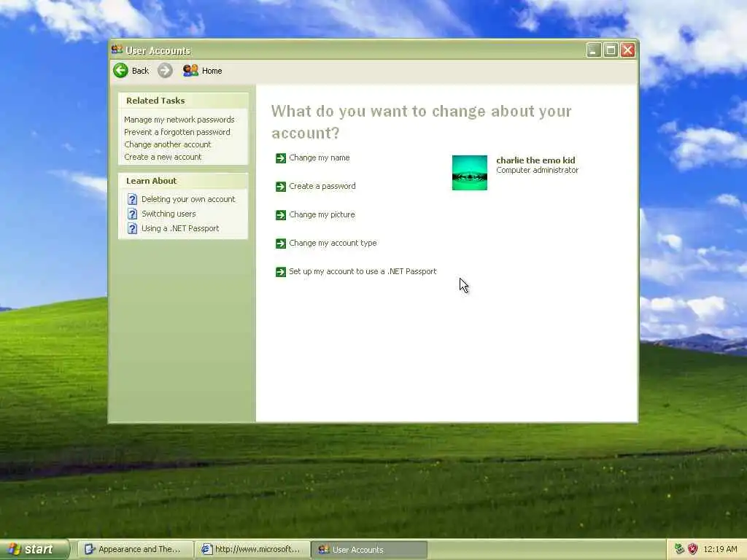Screen dimensions: 747x560
Task: Click green arrow beside Change my account type
Action: 281,244
